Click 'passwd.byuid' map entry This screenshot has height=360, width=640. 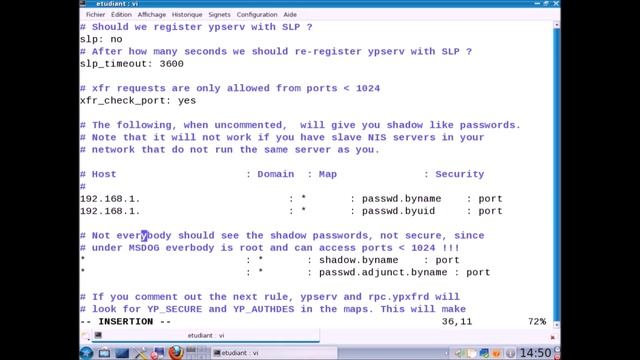pos(398,211)
